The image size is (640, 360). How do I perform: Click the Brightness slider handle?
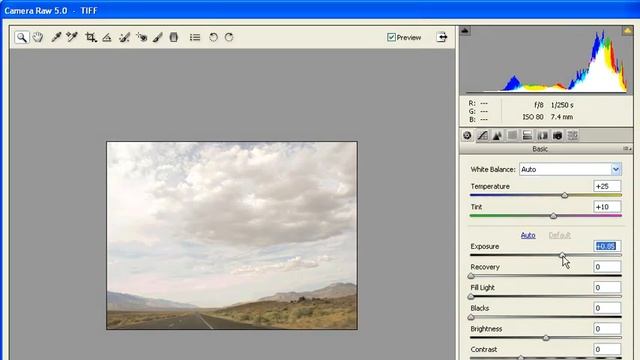(x=546, y=338)
